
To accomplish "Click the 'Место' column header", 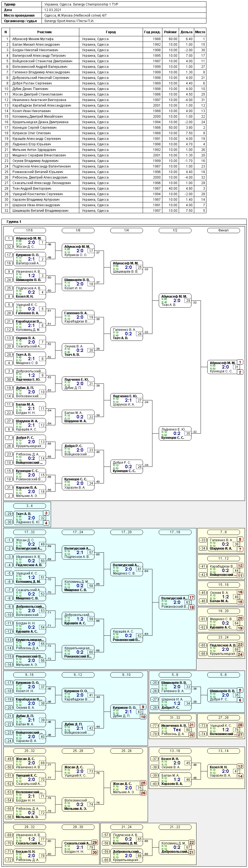I will 200,32.
